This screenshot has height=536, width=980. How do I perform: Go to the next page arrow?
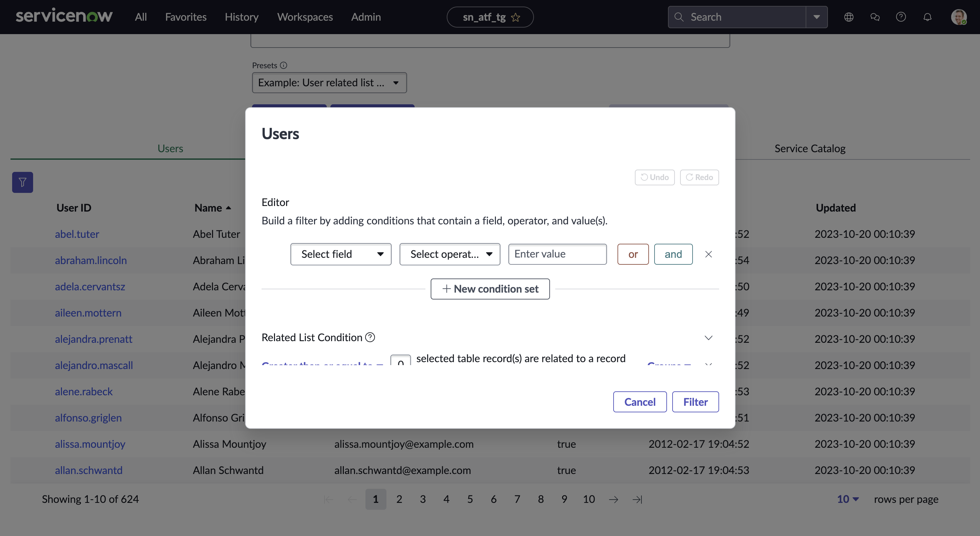[x=613, y=499]
